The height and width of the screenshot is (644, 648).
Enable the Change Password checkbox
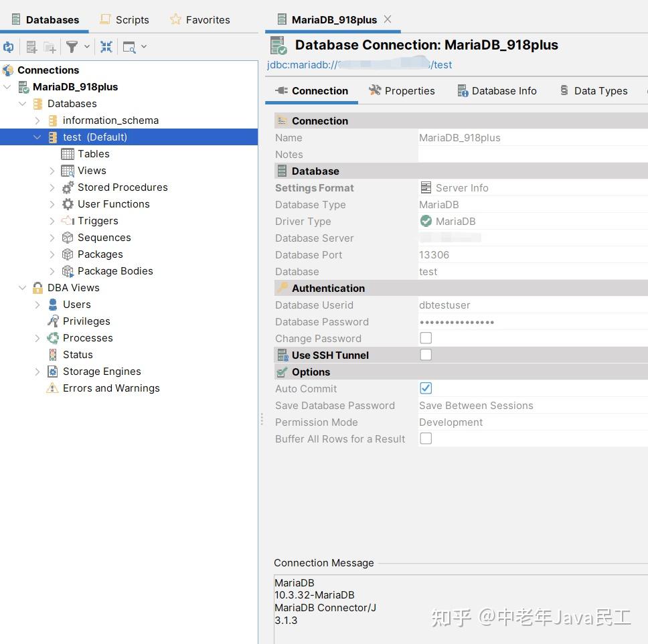coord(426,338)
